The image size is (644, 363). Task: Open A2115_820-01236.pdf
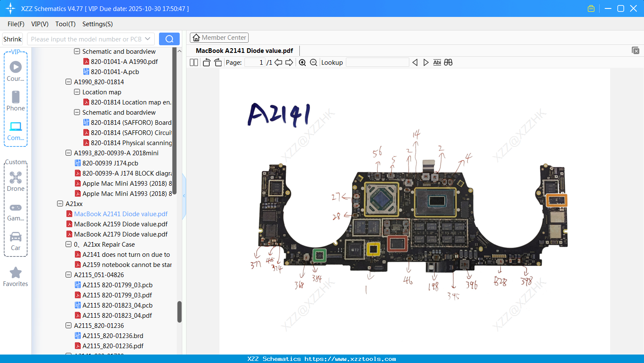point(109,346)
